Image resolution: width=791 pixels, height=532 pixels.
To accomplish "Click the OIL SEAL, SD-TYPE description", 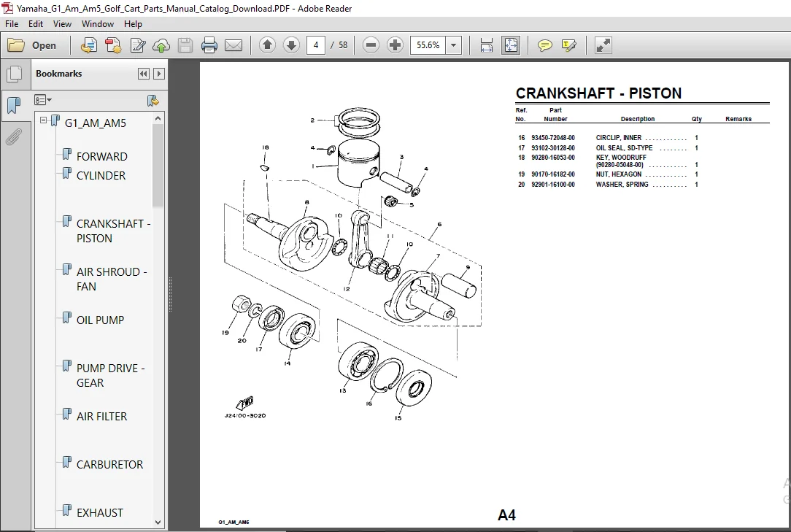I will [x=624, y=148].
